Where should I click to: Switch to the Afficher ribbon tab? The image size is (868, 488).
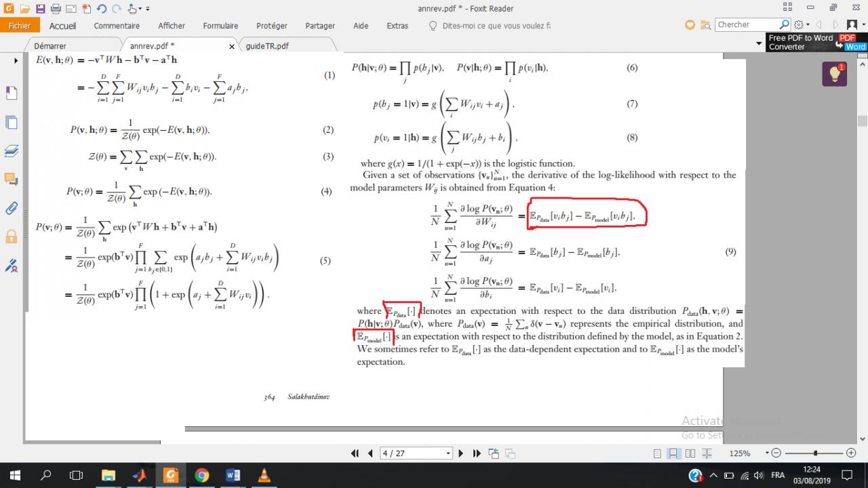click(172, 26)
